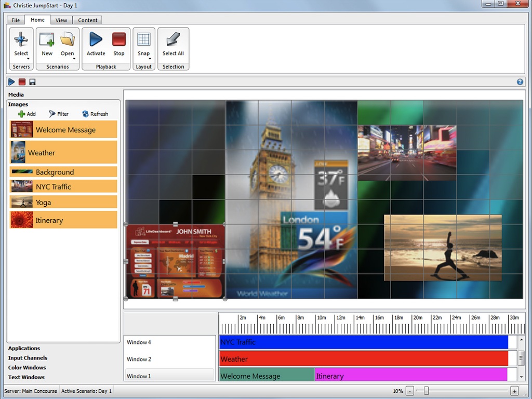
Task: Expand the Color Windows section
Action: pos(27,368)
